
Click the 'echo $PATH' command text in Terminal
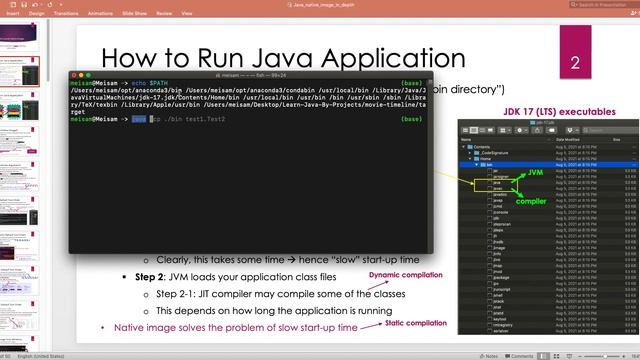click(149, 83)
